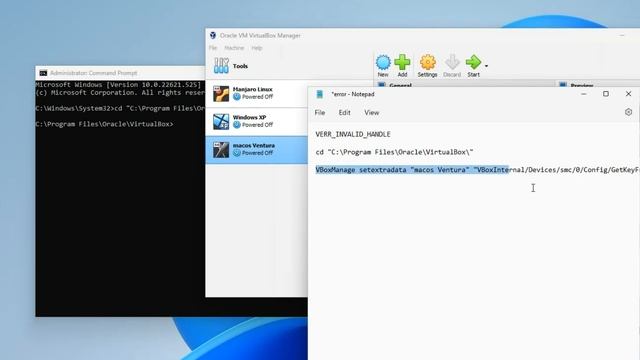Viewport: 640px width, 360px height.
Task: Click the cd "C:\Program Files\Oracle\VirtualBox\" line
Action: coord(394,152)
